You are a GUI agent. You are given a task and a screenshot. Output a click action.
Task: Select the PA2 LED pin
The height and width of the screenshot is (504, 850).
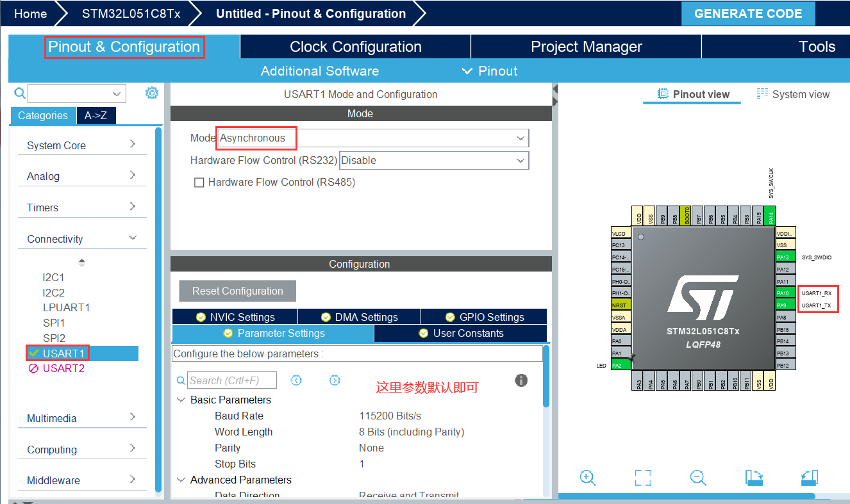(621, 366)
